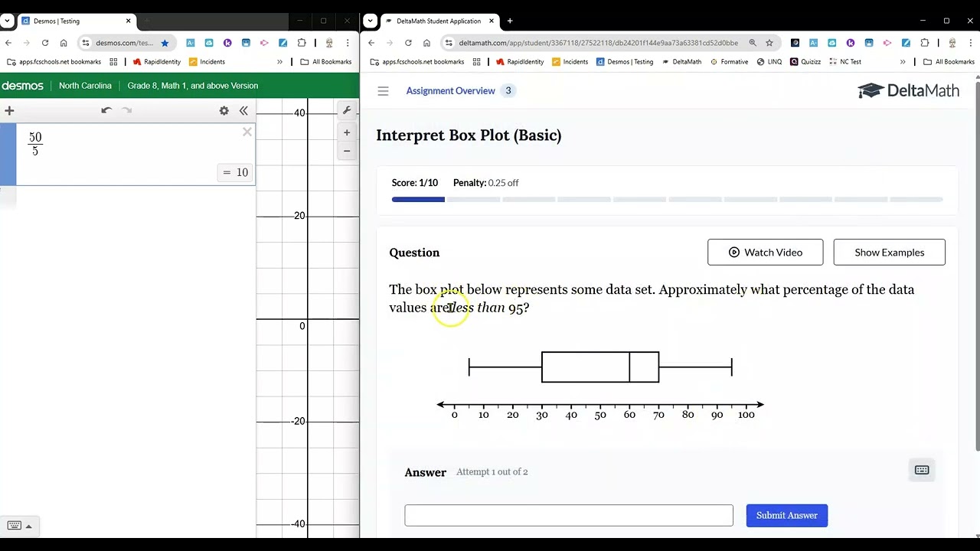Bookmark this DeltaMath page with star
The width and height of the screenshot is (980, 551).
(769, 43)
